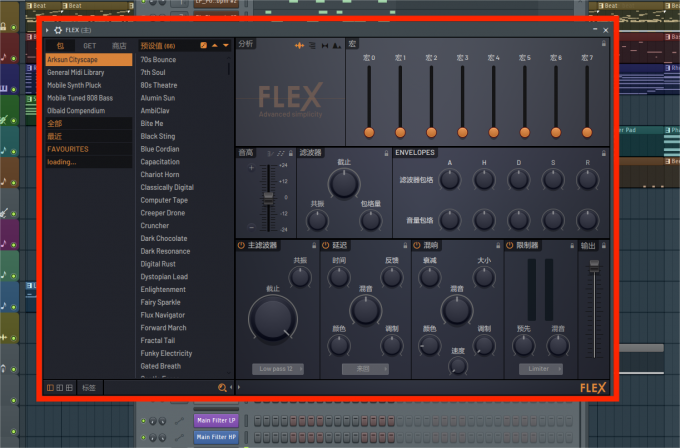Toggle the 限制器 limiter power button
Image resolution: width=680 pixels, height=448 pixels.
coord(510,245)
